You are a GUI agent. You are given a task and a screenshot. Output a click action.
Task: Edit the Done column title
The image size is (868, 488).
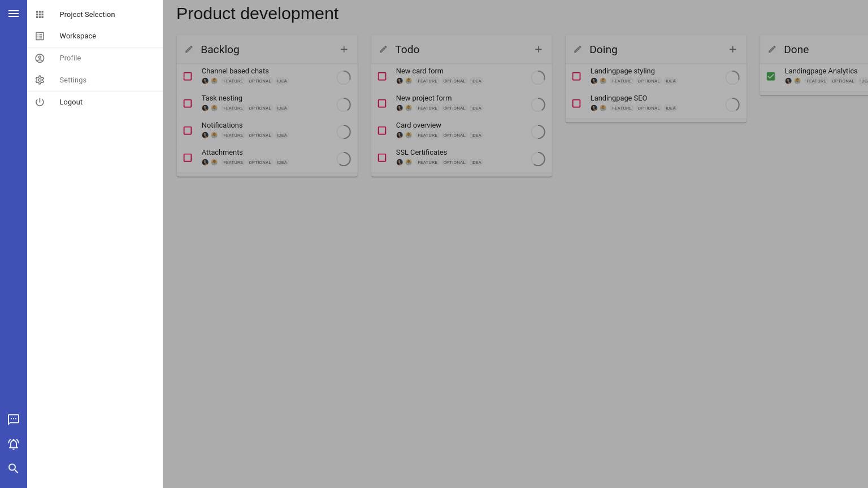tap(772, 50)
